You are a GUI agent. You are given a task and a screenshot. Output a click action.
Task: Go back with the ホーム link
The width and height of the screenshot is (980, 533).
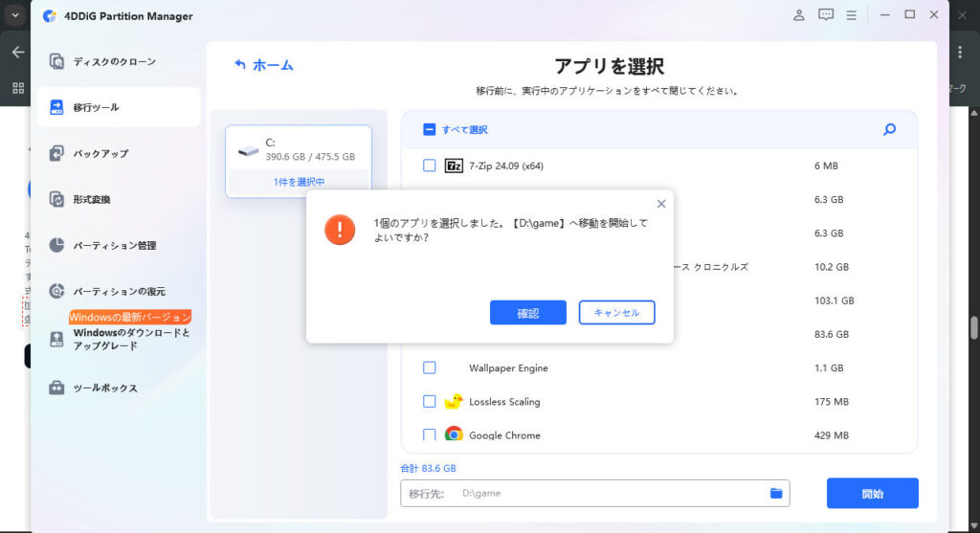click(263, 65)
